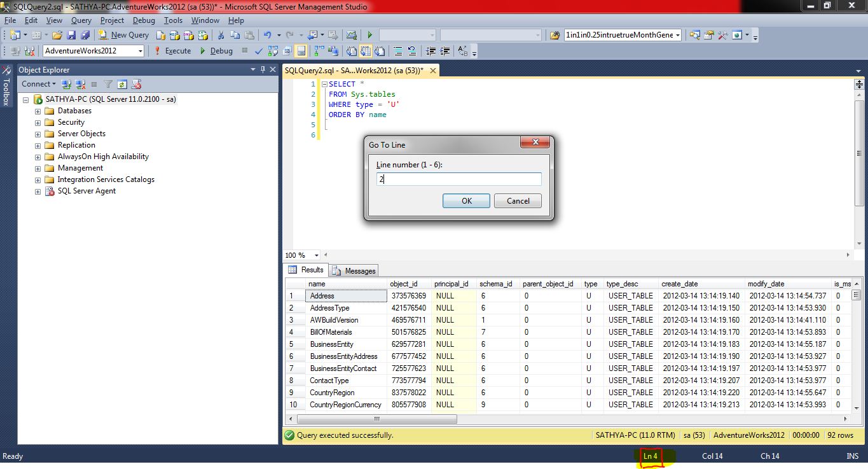Expand the Server Objects node
Image resolution: width=868 pixels, height=469 pixels.
click(x=38, y=134)
